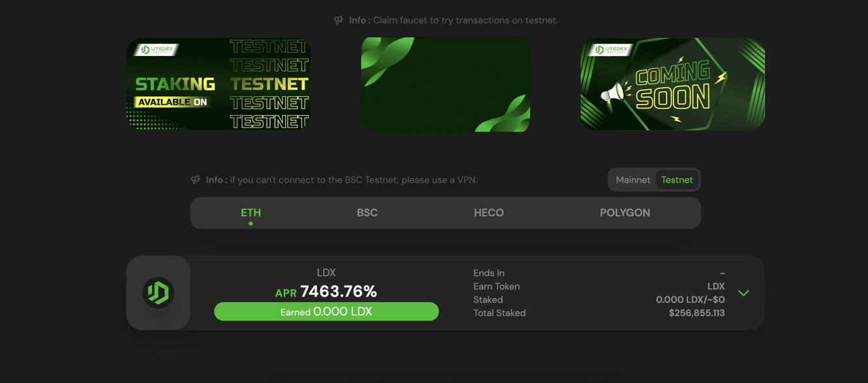Select the HECO network tab

tap(489, 213)
